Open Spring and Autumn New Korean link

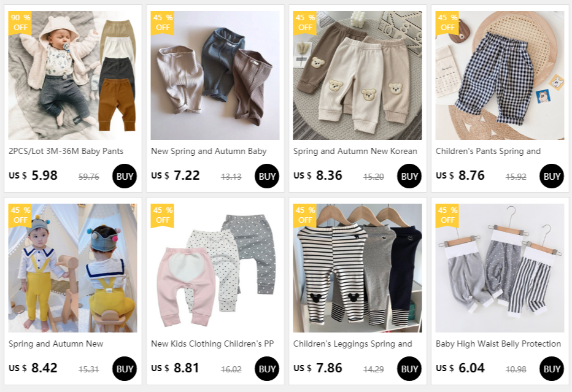[x=355, y=152]
